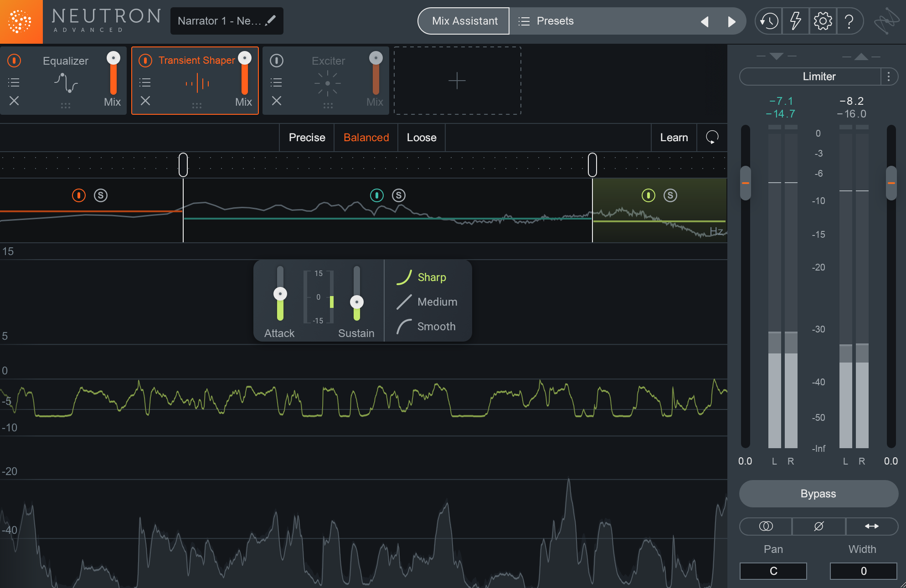The width and height of the screenshot is (906, 588).
Task: Select the Balanced mode tab
Action: 366,138
